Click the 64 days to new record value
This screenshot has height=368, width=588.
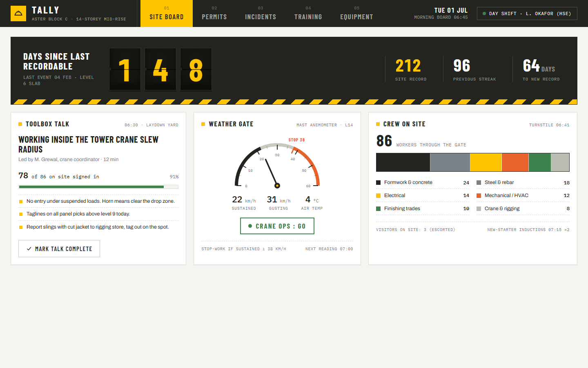coord(539,66)
